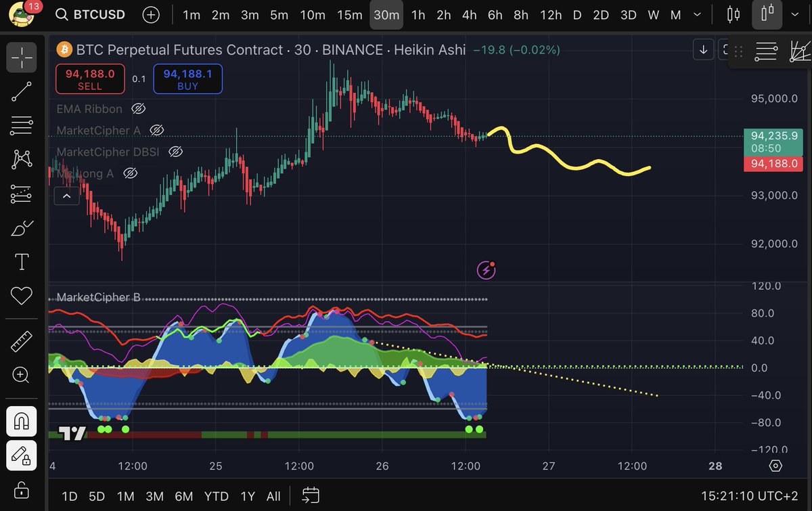Open the forecasting and position tools
This screenshot has width=812, height=511.
tap(22, 195)
